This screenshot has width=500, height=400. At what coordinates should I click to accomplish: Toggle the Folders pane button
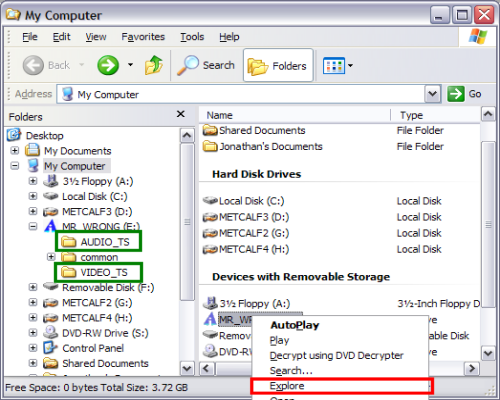(278, 65)
